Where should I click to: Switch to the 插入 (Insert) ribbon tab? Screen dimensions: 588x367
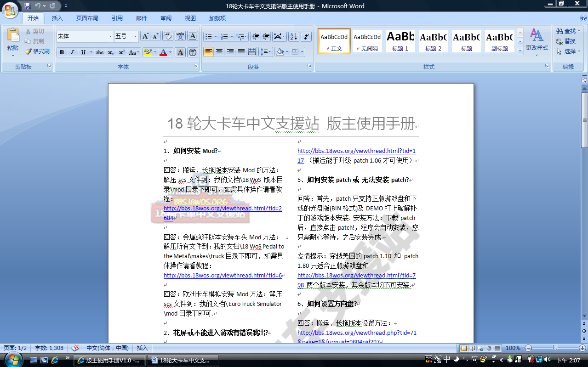click(x=57, y=18)
